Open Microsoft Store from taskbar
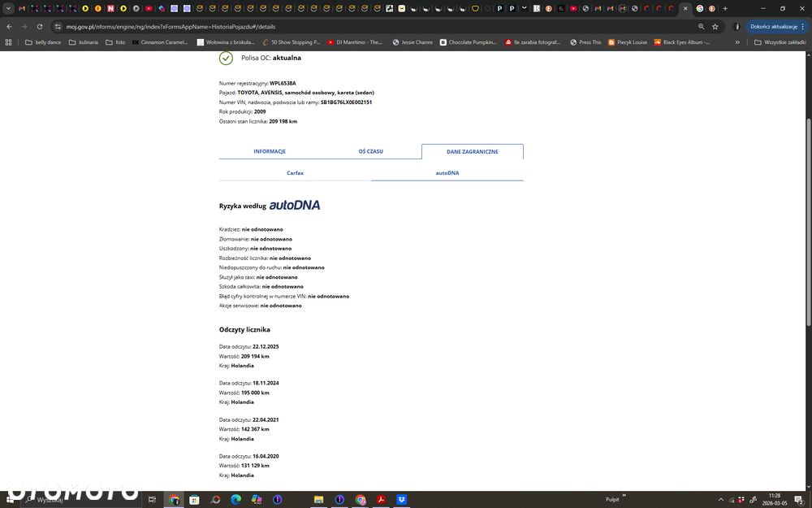The image size is (812, 508). point(194,499)
